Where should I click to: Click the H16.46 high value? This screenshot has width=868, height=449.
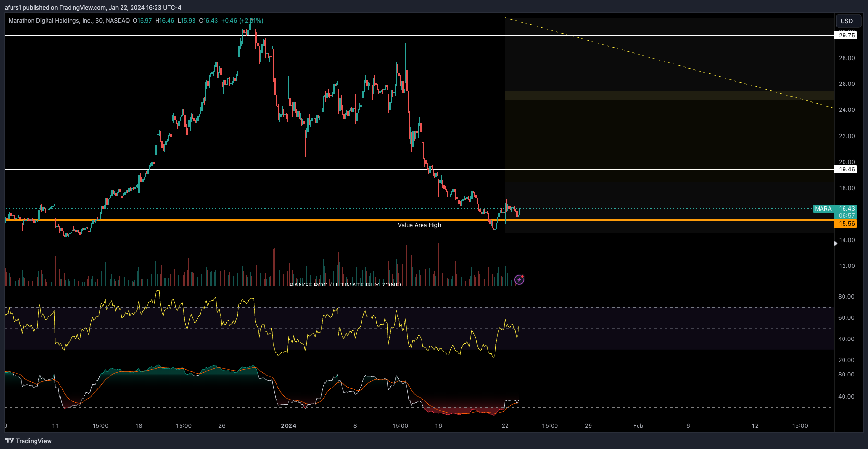(x=165, y=21)
